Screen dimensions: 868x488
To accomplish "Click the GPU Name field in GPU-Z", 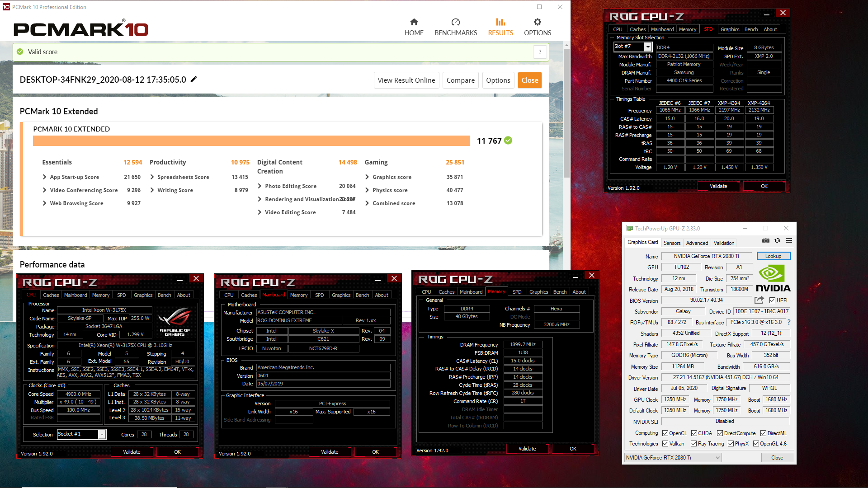I will point(706,256).
